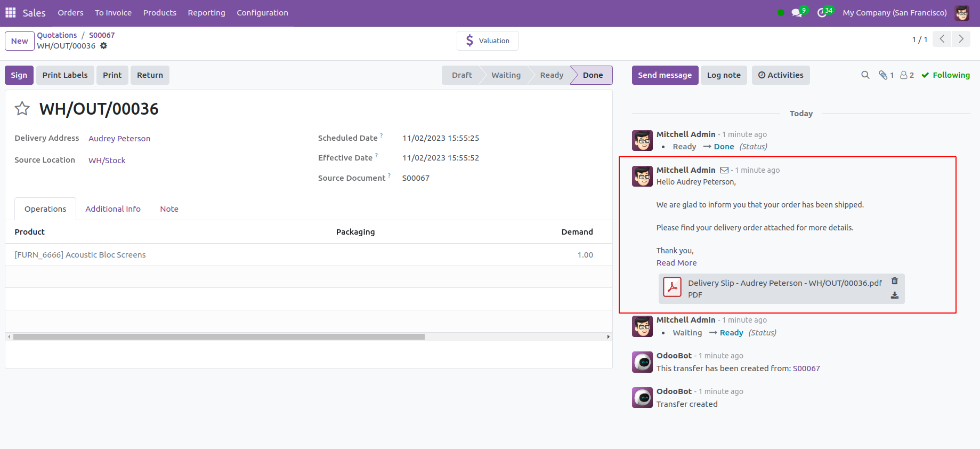Switch to the Additional Info tab
Image resolution: width=980 pixels, height=449 pixels.
point(113,209)
